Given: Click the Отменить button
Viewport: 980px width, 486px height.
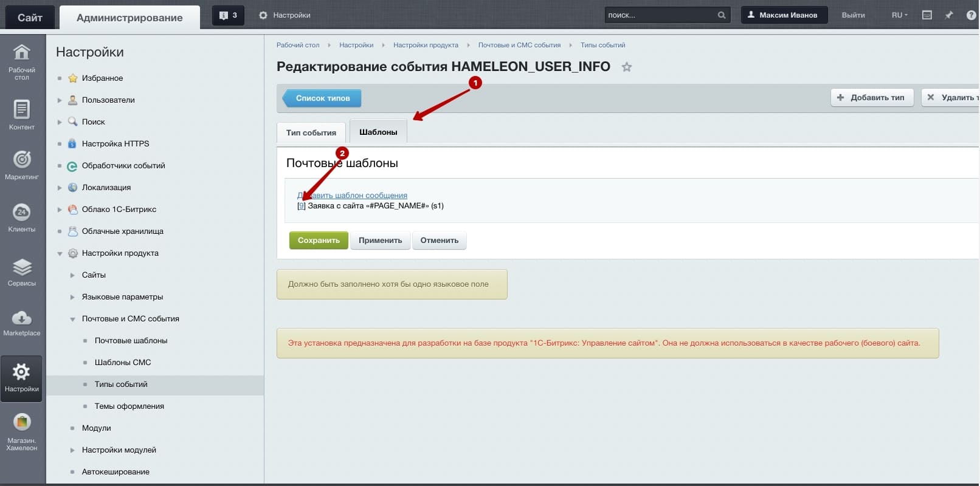Looking at the screenshot, I should coord(440,241).
